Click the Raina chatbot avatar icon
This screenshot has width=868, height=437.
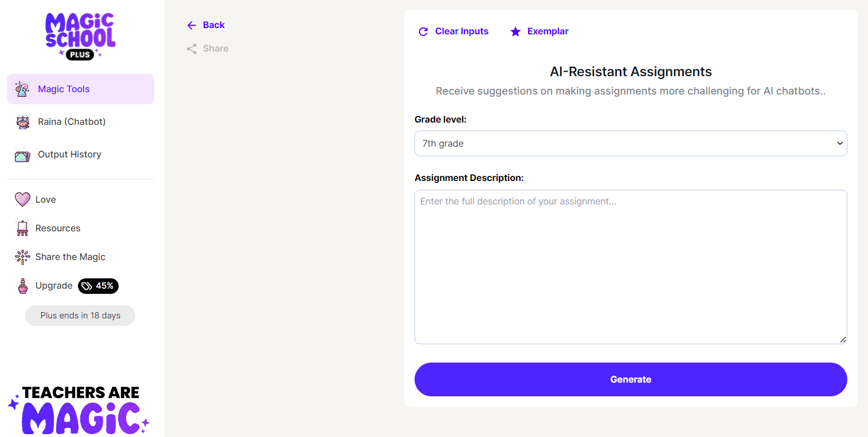coord(22,122)
